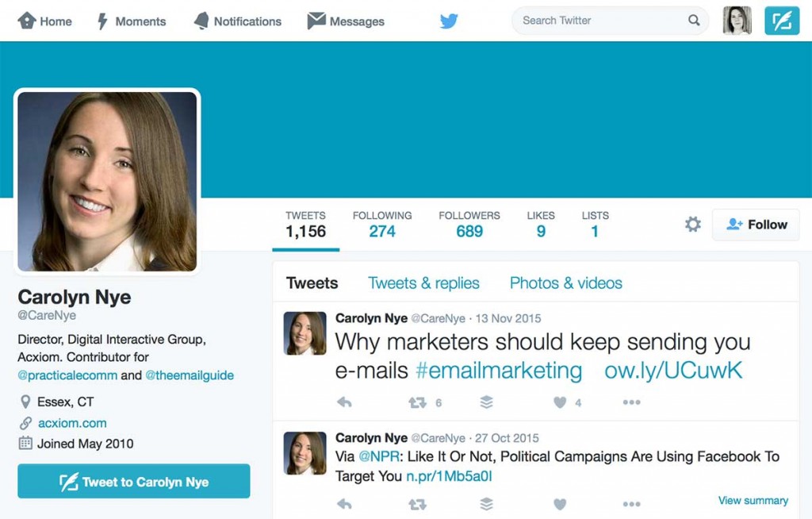
Task: Open the @NPR mention link
Action: coord(378,457)
